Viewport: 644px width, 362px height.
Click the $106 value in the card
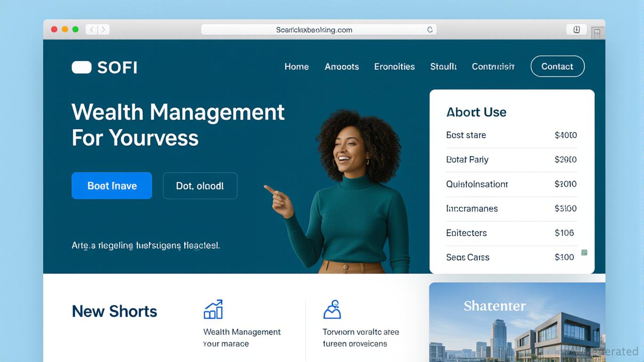click(564, 233)
